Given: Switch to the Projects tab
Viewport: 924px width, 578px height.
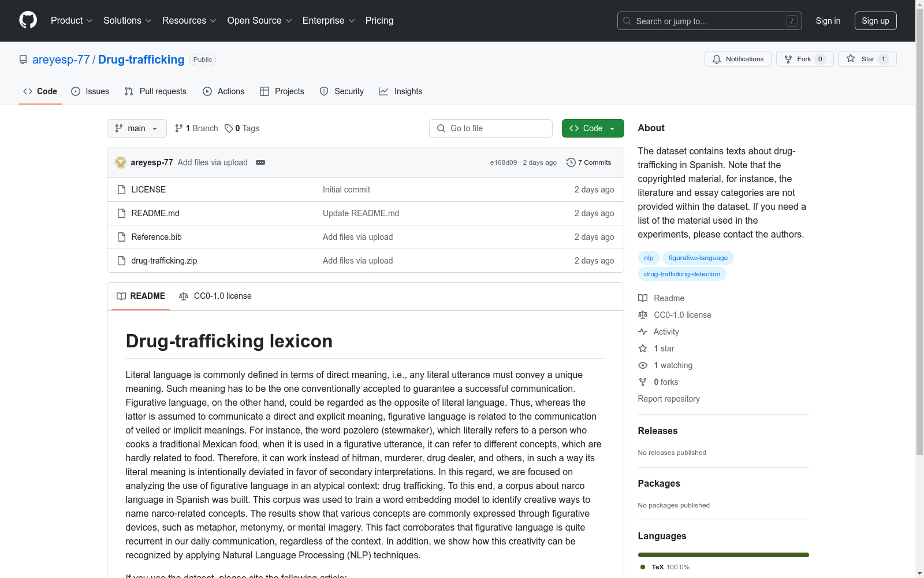Looking at the screenshot, I should pos(282,91).
